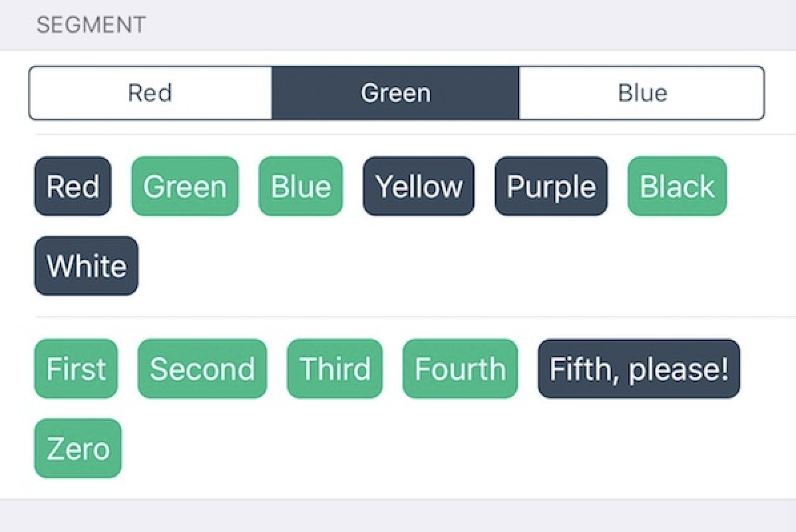This screenshot has width=796, height=532.
Task: Click the word Blue in the segmented control
Action: pyautogui.click(x=642, y=93)
